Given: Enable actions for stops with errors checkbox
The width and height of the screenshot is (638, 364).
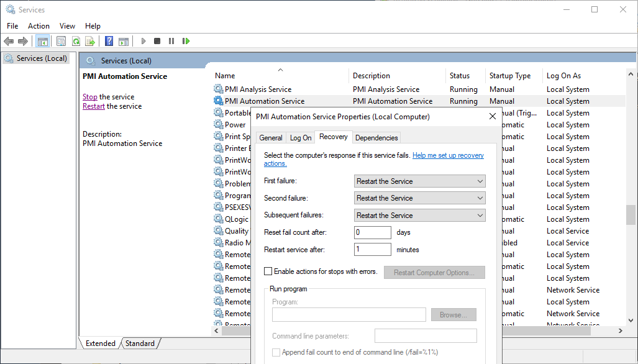Looking at the screenshot, I should pos(268,271).
